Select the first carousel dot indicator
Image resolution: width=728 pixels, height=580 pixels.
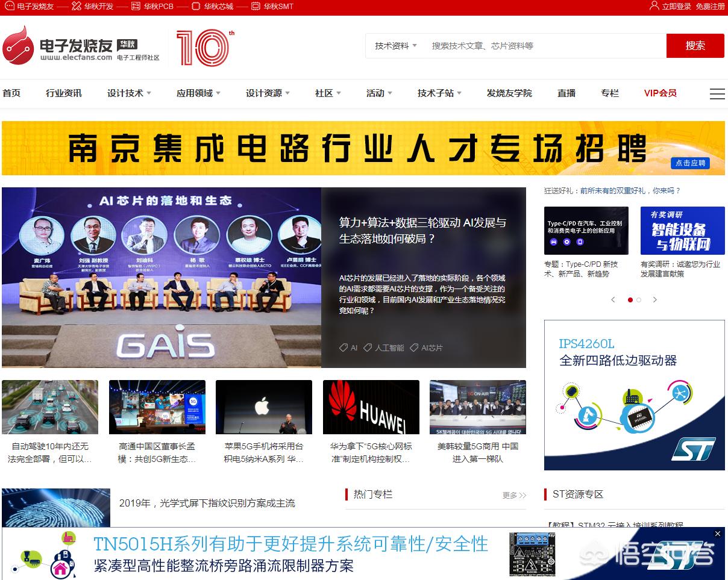click(630, 299)
